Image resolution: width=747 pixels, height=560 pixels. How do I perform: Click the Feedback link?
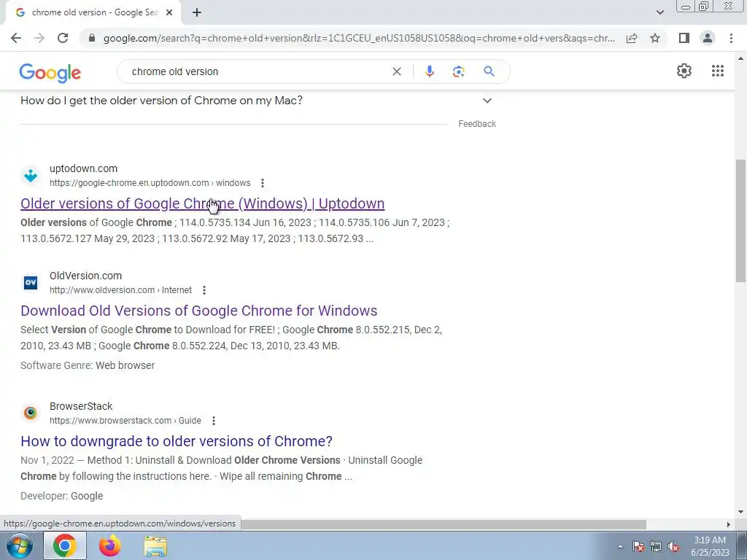coord(477,124)
